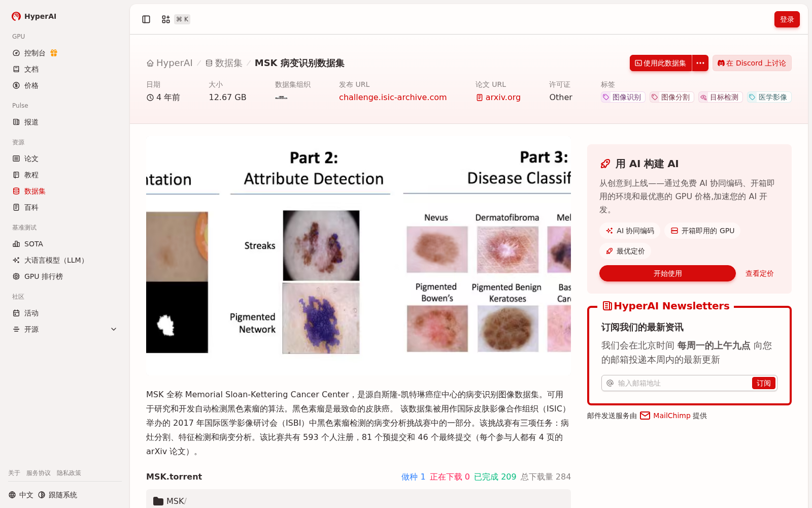Open 服务协议 terms link
Screen dimensions: 812x508
tap(39, 473)
